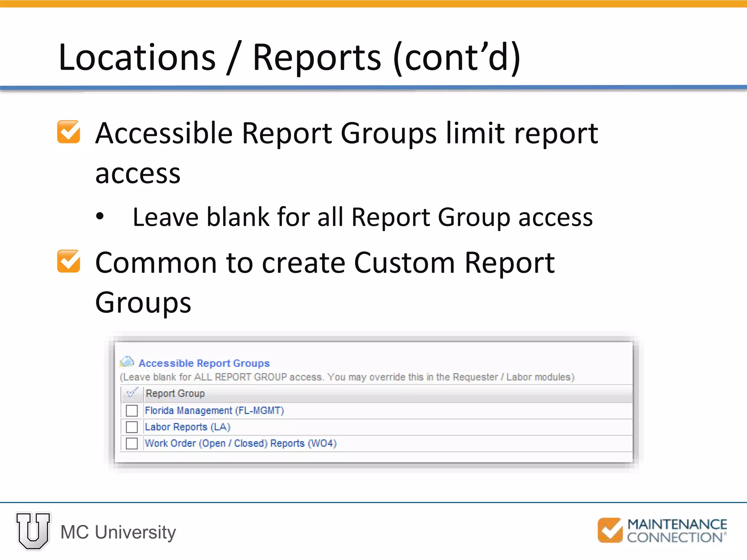
Task: Check the Labor Reports (LA) checkbox
Action: [132, 427]
